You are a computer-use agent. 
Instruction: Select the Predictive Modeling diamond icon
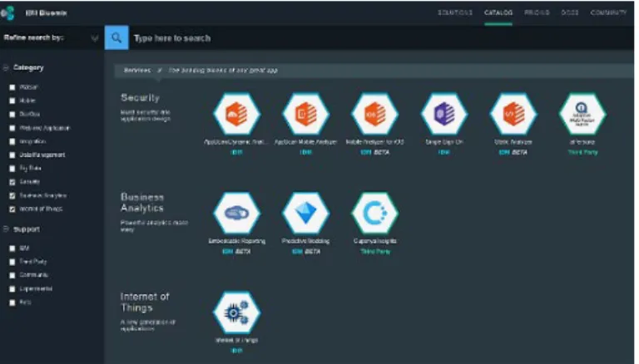coord(305,213)
